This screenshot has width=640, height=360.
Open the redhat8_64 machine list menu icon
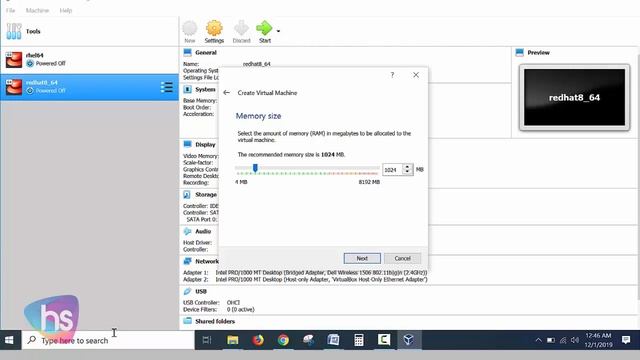pos(167,87)
